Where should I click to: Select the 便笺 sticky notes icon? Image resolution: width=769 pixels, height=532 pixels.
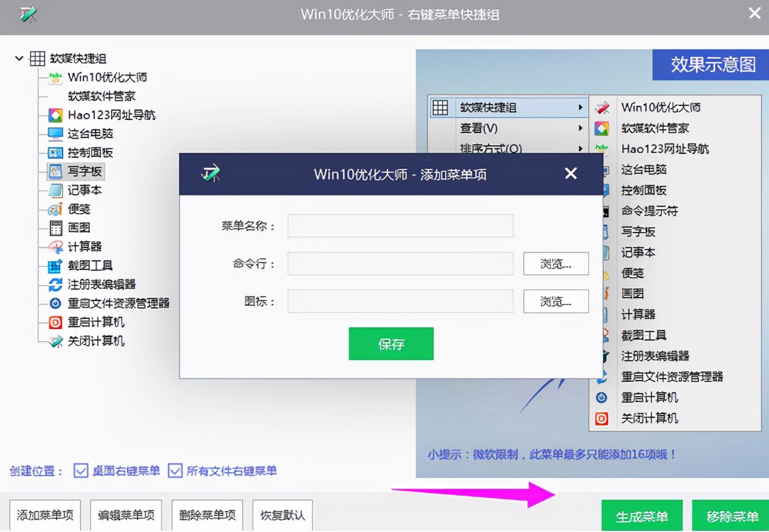[x=54, y=208]
